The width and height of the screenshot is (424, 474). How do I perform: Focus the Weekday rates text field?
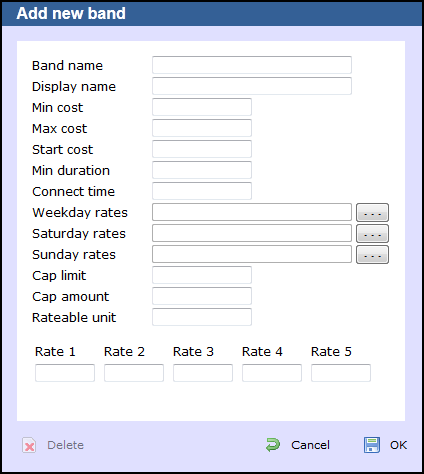tap(252, 212)
